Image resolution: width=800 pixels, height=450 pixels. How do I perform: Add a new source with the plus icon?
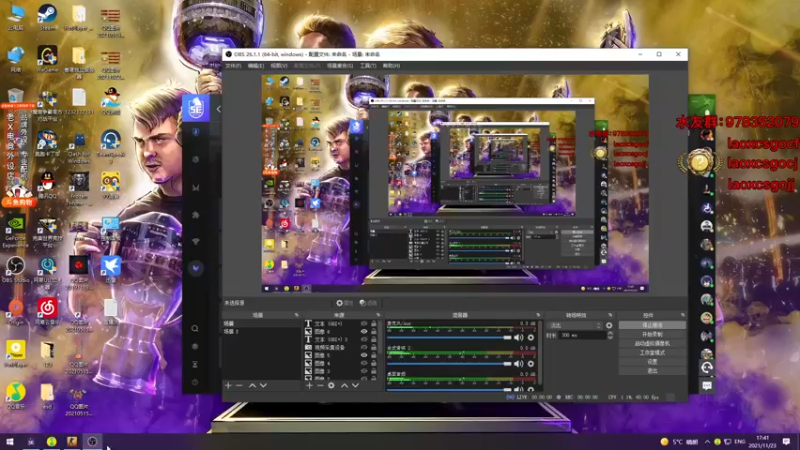(309, 386)
